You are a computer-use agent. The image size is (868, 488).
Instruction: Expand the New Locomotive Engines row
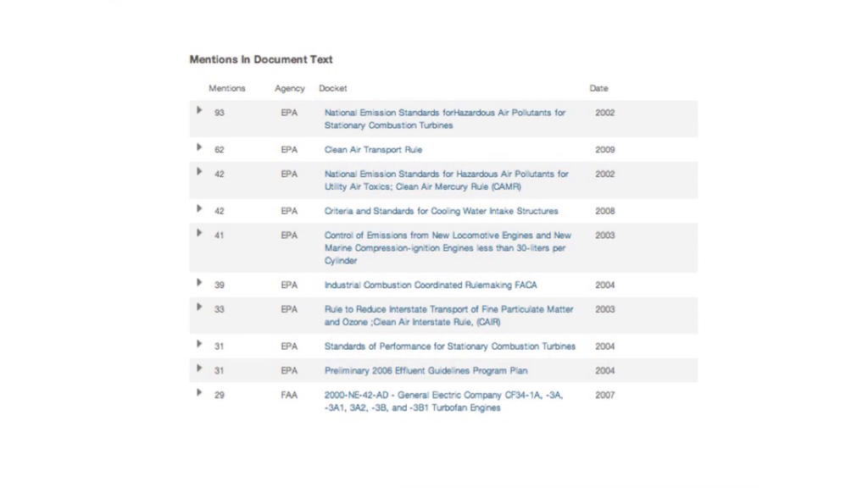[x=199, y=234]
